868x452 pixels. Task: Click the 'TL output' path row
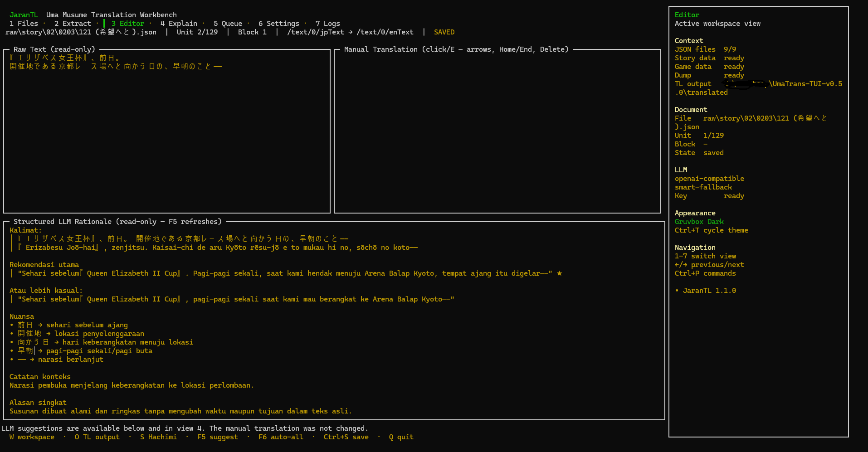click(758, 88)
